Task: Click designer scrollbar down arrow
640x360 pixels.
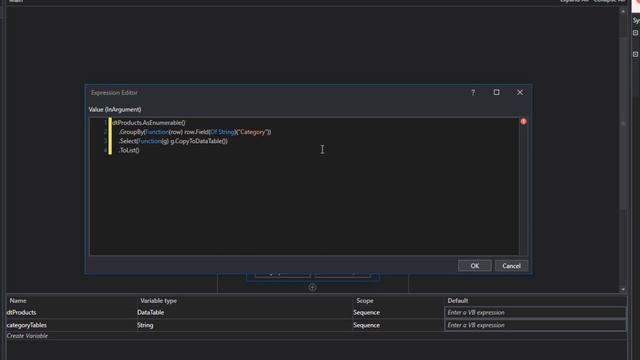Action: coord(623,289)
